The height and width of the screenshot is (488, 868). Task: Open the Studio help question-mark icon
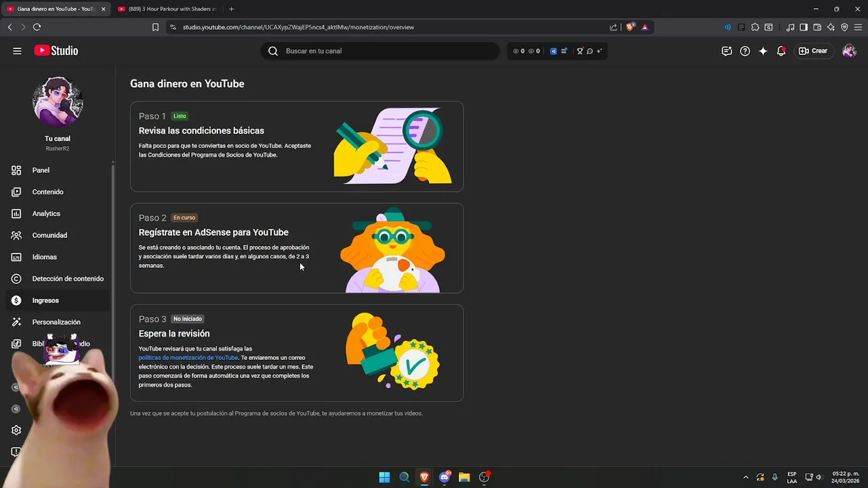745,51
